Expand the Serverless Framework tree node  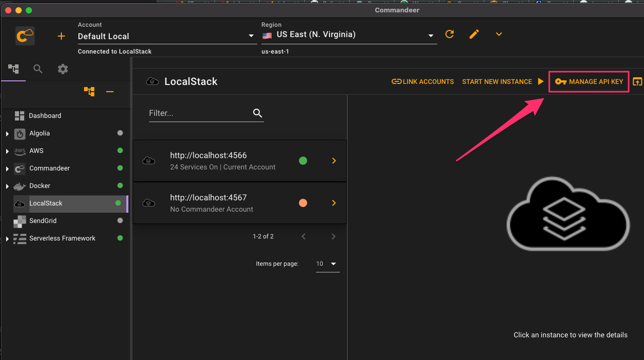click(x=7, y=239)
